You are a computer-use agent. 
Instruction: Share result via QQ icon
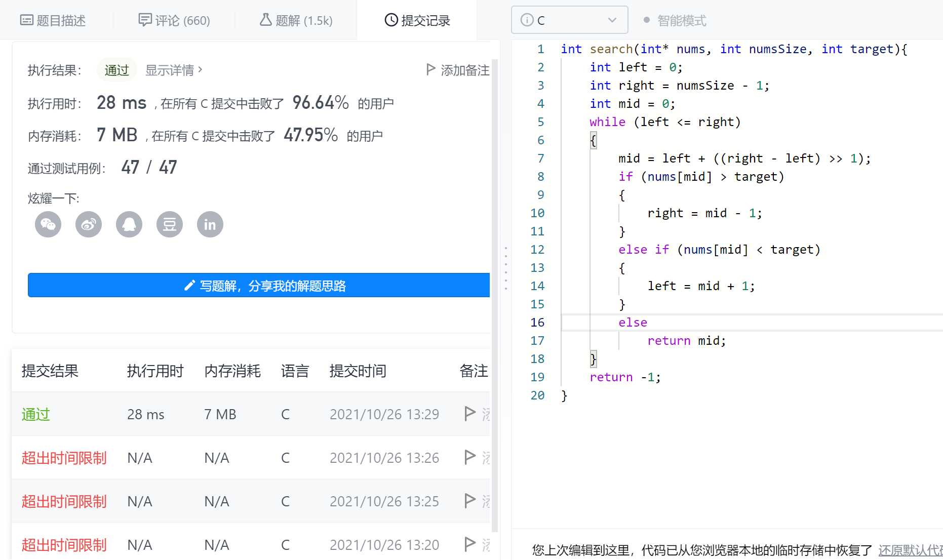point(129,224)
